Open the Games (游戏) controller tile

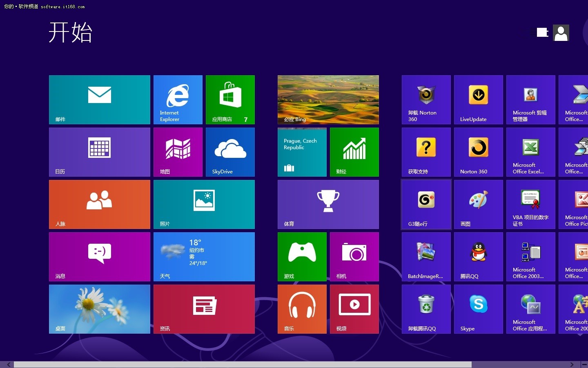pos(302,257)
